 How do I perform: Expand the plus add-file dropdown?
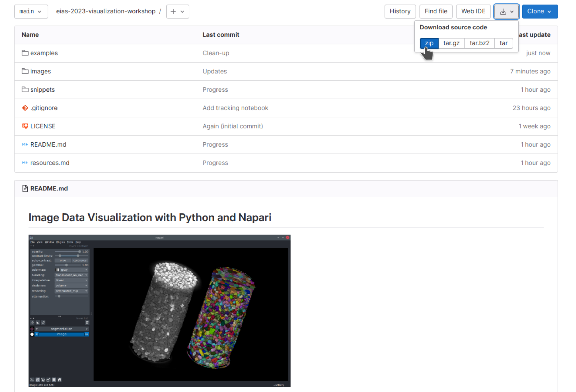177,11
